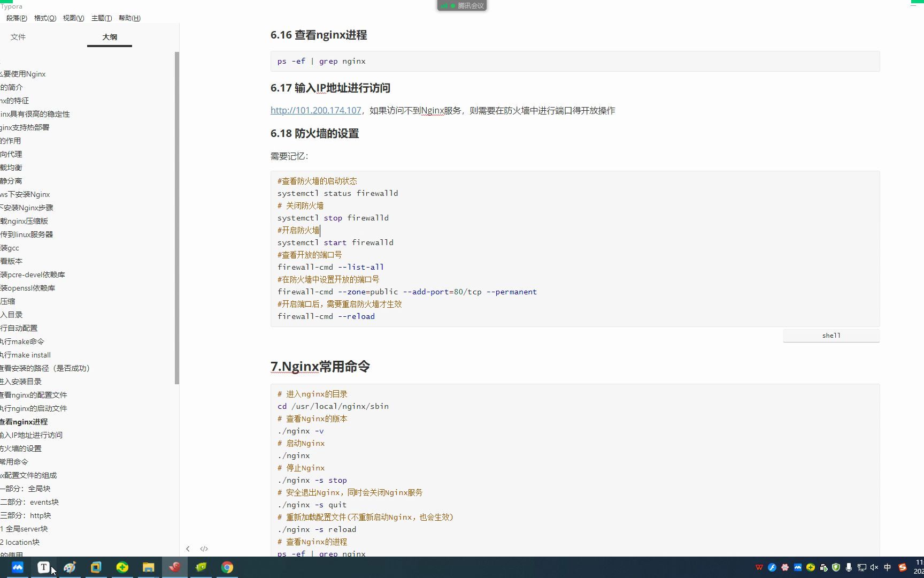Viewport: 924px width, 578px height.
Task: Click the ./nginx -s reload line
Action: (x=317, y=529)
